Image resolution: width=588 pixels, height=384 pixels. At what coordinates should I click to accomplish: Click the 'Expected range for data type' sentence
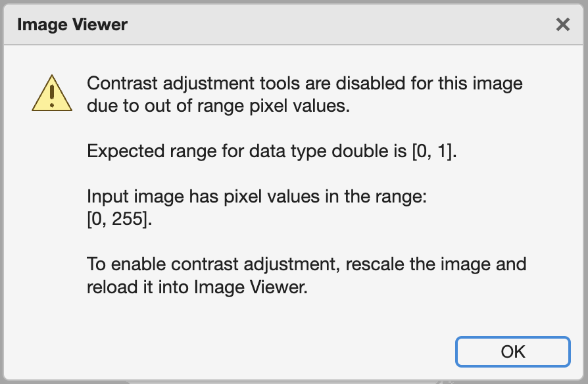pyautogui.click(x=272, y=151)
